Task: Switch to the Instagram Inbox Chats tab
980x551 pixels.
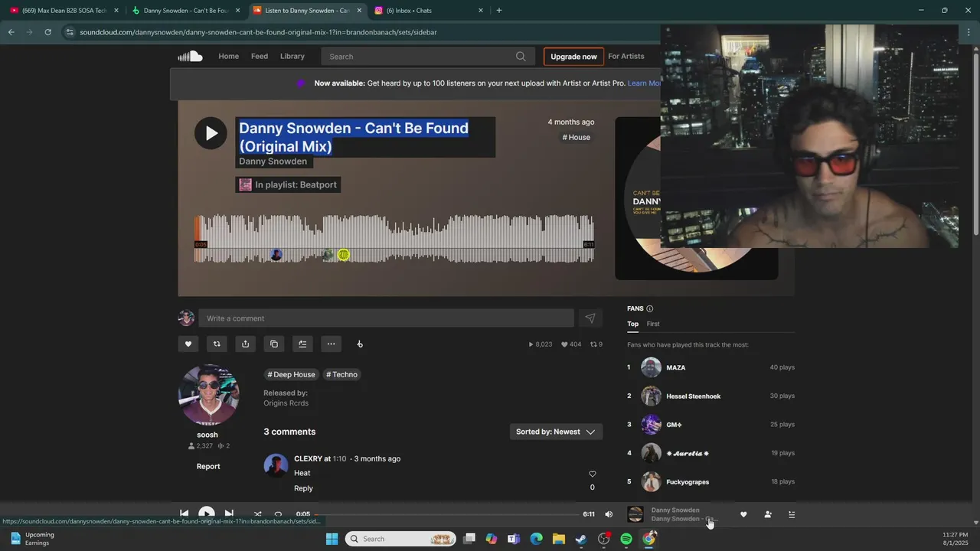Action: (430, 11)
